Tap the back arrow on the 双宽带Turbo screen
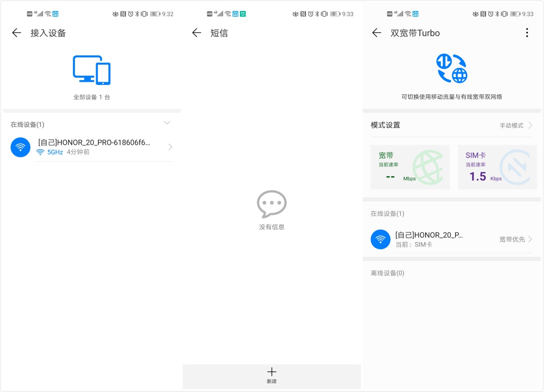Image resolution: width=544 pixels, height=392 pixels. click(376, 33)
